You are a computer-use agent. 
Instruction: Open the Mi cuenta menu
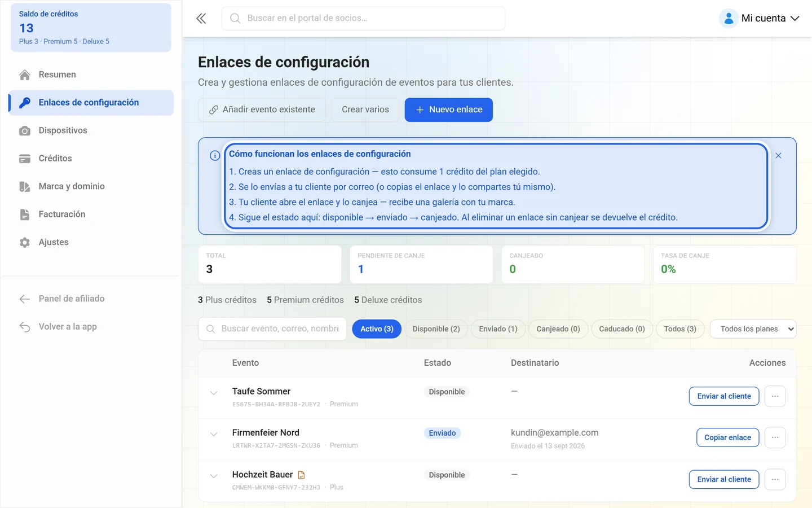(760, 18)
